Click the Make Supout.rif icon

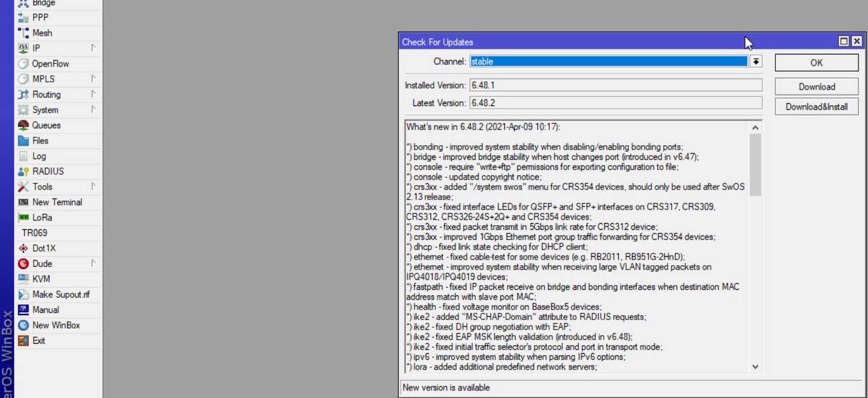click(23, 294)
